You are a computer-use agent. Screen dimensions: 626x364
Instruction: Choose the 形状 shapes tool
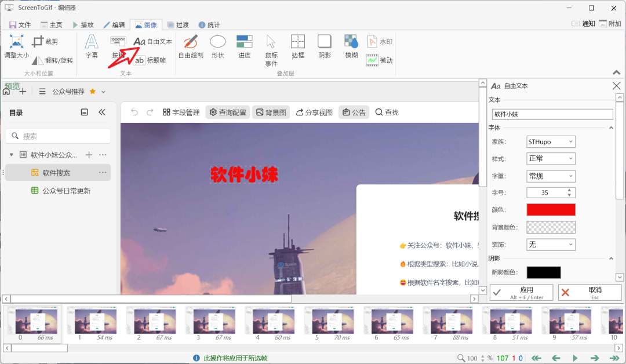tap(217, 47)
